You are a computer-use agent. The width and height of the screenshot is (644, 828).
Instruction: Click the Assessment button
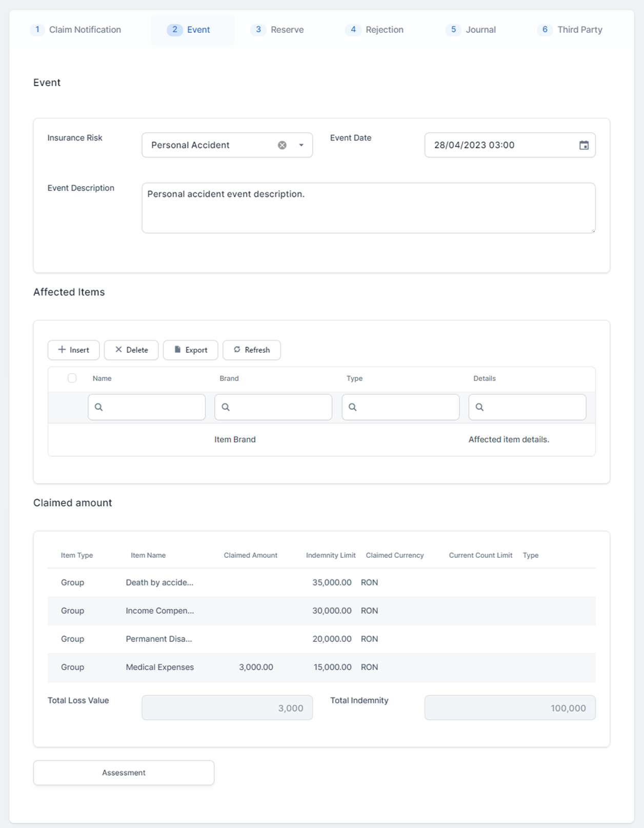click(124, 773)
